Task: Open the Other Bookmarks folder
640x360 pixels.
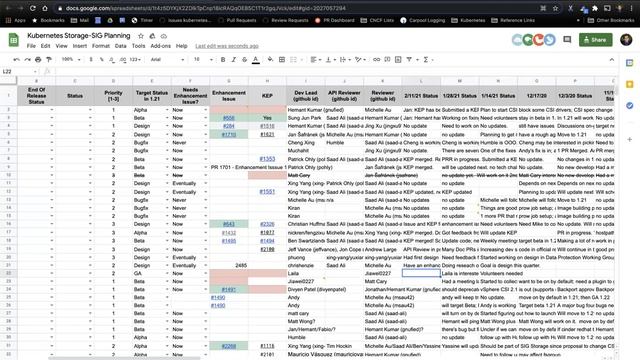Action: pos(611,20)
